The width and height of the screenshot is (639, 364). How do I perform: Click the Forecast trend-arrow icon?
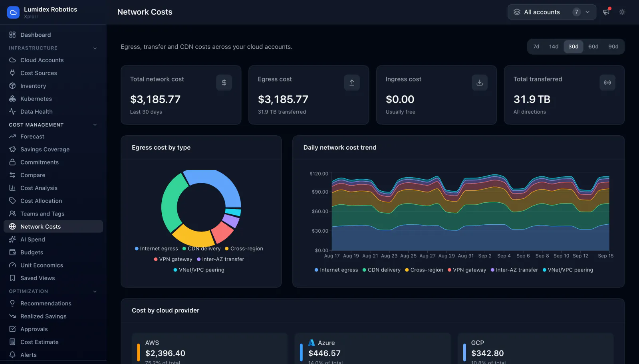tap(12, 136)
